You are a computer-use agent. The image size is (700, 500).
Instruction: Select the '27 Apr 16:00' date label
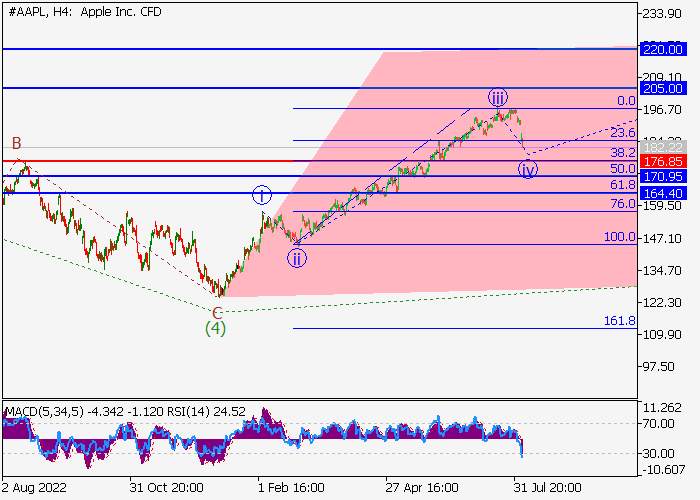click(422, 488)
